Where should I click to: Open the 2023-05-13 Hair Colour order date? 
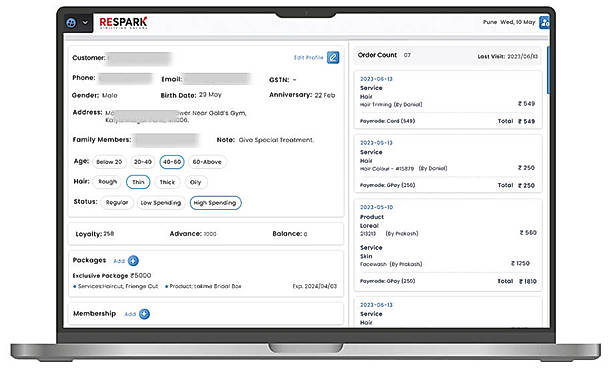[376, 143]
